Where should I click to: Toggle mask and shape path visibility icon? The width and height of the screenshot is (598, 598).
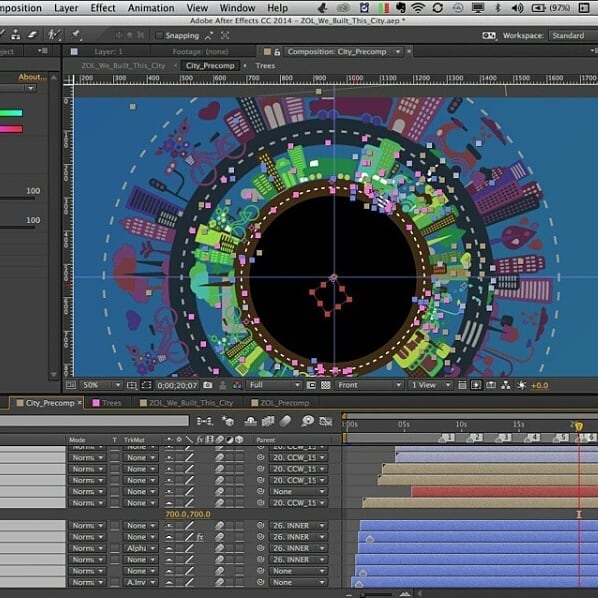146,385
